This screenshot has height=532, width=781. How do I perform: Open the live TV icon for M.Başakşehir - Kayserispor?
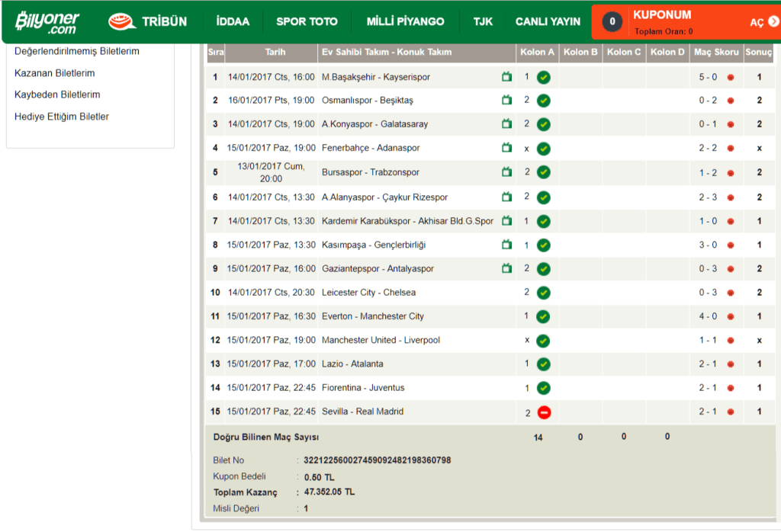[x=506, y=77]
